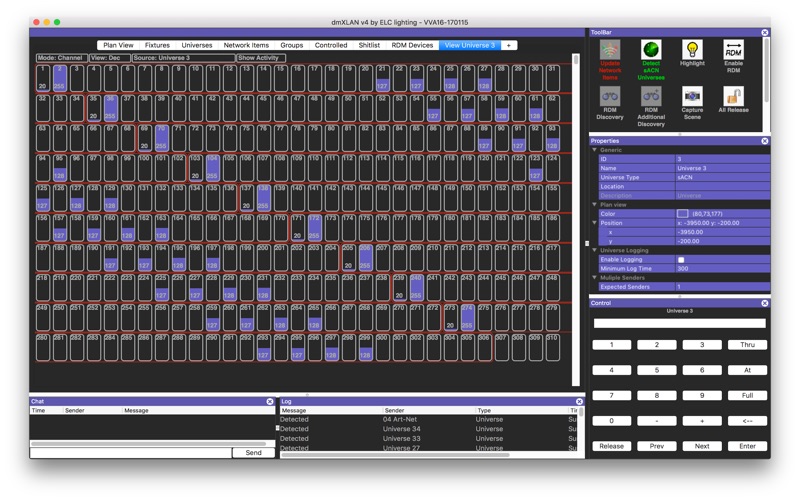
Task: Click the Enable RDM icon
Action: tap(733, 50)
